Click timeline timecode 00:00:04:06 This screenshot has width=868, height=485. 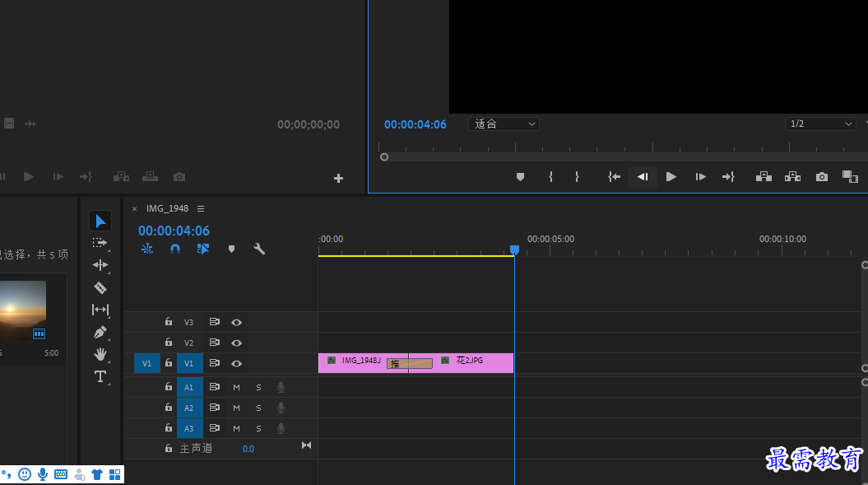coord(174,231)
